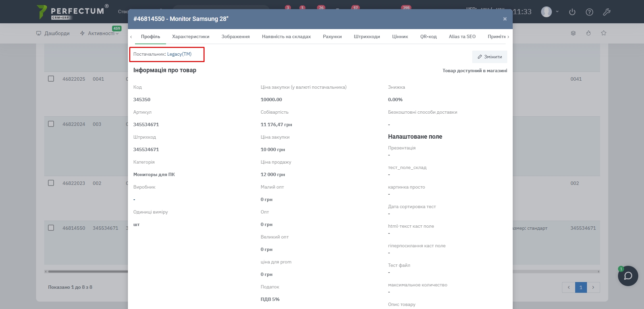The image size is (644, 309).
Task: Click the star favorites icon
Action: (603, 33)
